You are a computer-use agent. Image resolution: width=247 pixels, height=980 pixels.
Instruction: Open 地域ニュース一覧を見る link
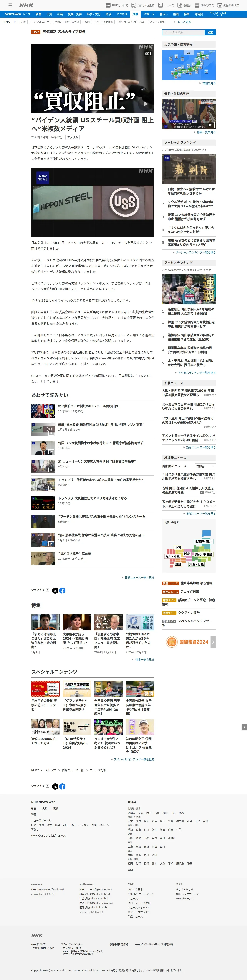(199, 514)
